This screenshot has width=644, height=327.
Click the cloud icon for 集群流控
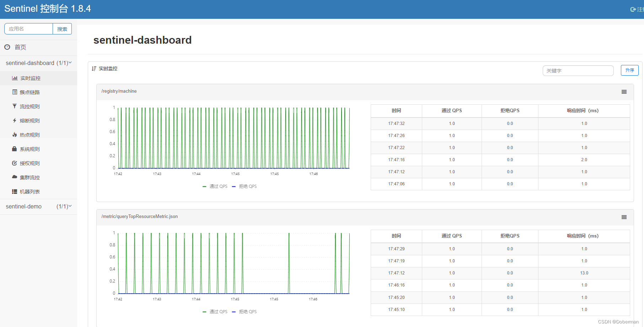[15, 176]
